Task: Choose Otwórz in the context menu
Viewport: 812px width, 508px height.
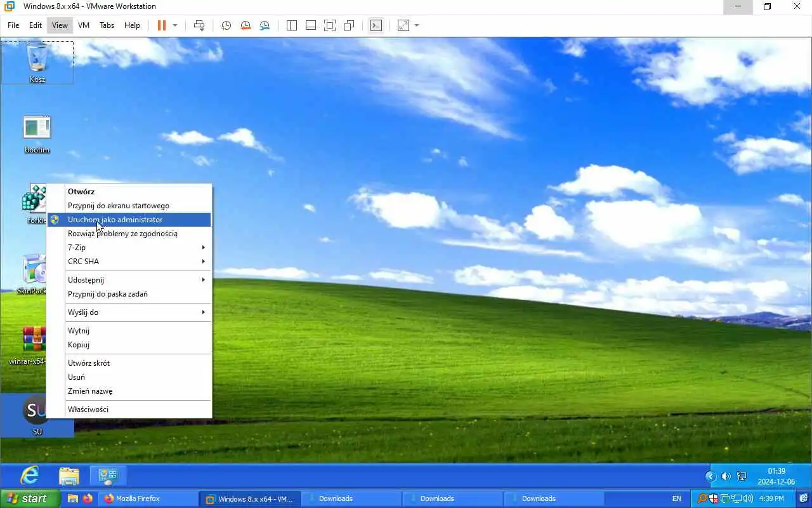Action: pos(129,191)
